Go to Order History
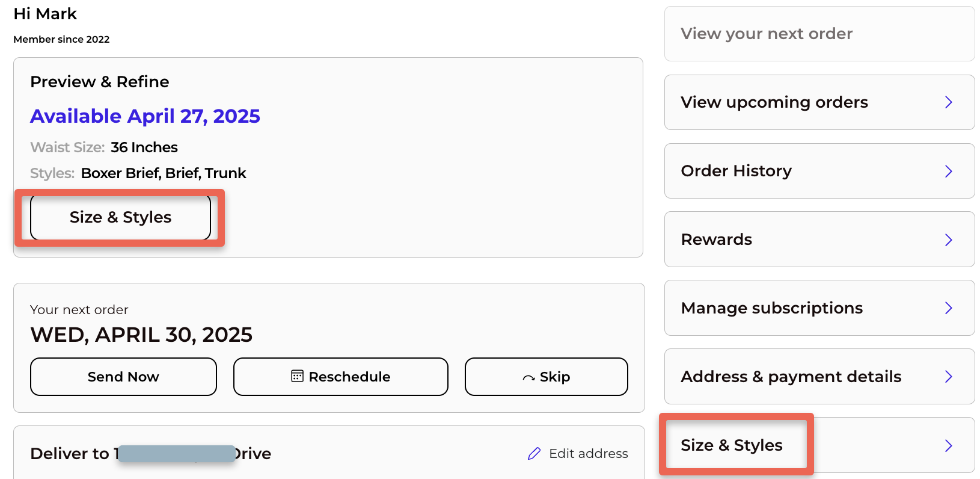The height and width of the screenshot is (479, 980). [x=819, y=171]
